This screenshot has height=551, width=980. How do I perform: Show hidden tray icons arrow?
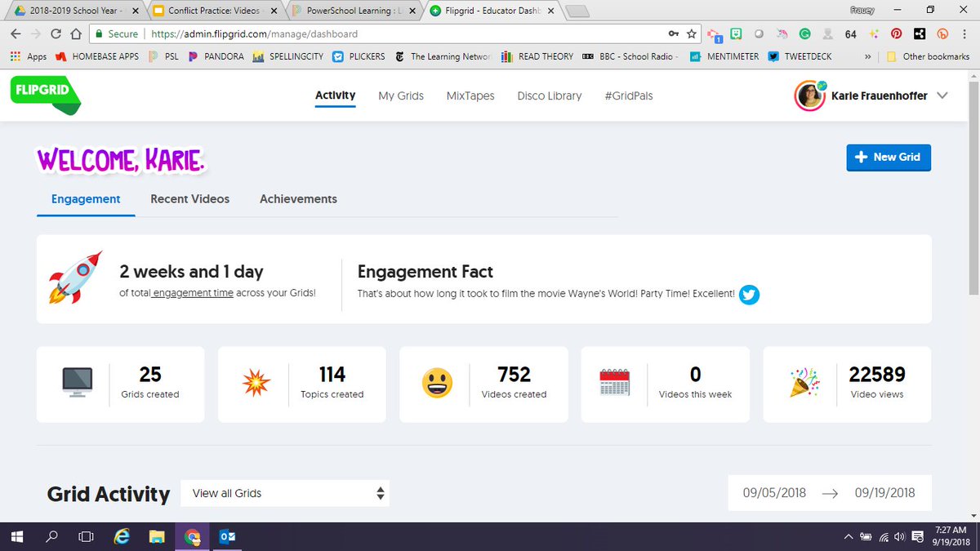pyautogui.click(x=849, y=536)
